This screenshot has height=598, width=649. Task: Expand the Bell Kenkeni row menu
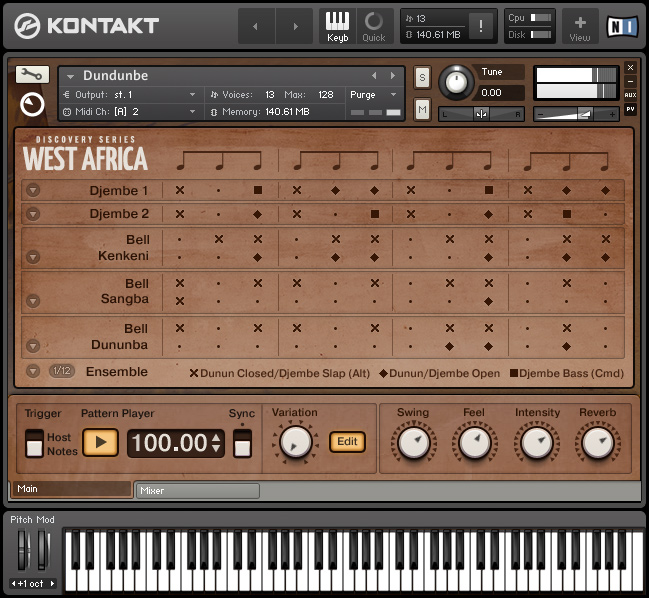[33, 257]
